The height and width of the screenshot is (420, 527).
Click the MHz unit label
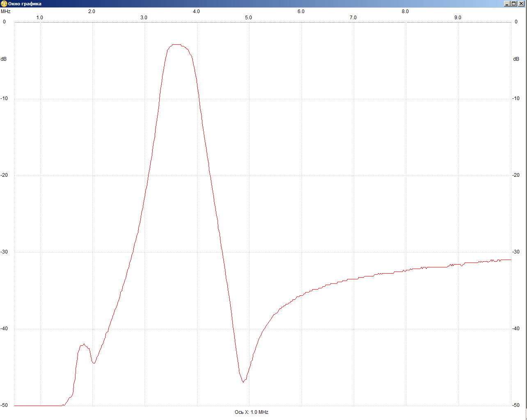tap(5, 11)
